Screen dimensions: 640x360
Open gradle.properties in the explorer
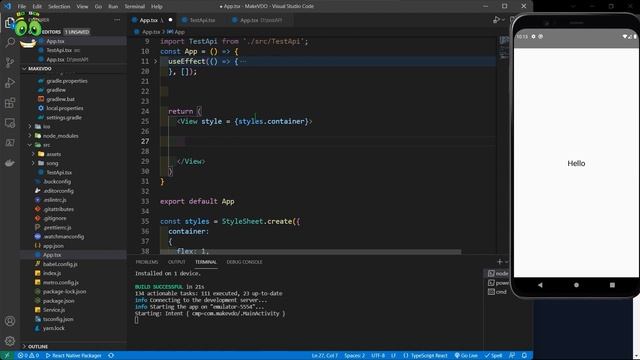click(67, 81)
